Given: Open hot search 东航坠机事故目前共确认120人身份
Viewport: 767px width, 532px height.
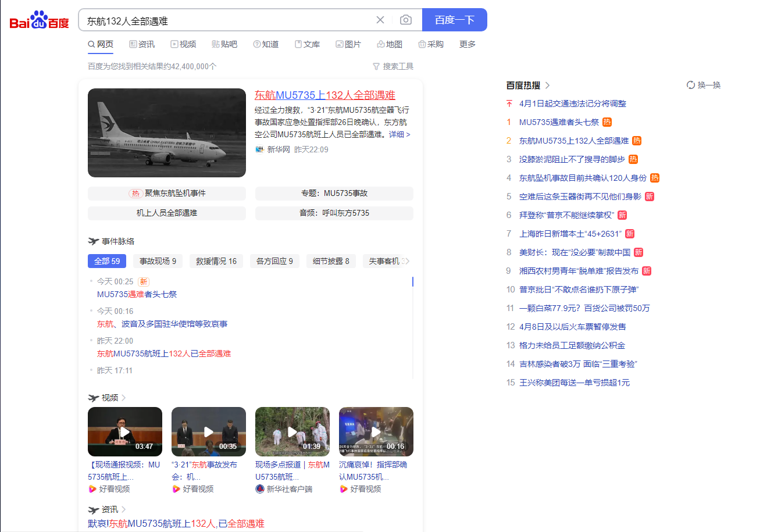Looking at the screenshot, I should (x=583, y=178).
